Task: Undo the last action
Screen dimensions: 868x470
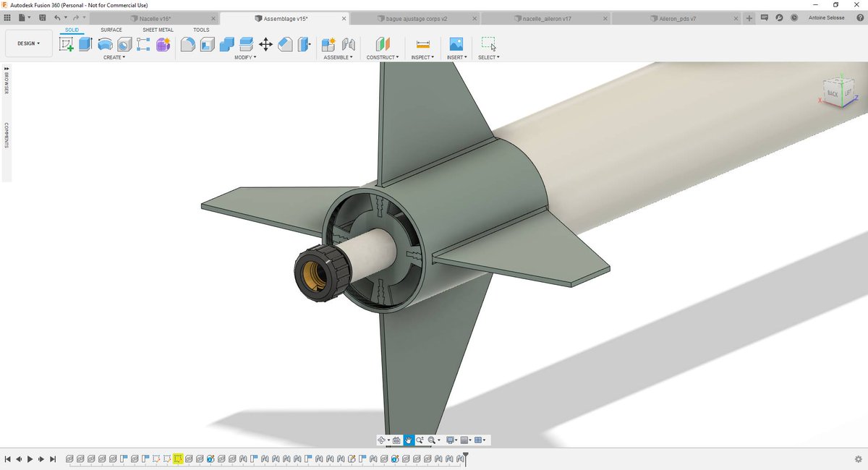Action: pos(59,17)
